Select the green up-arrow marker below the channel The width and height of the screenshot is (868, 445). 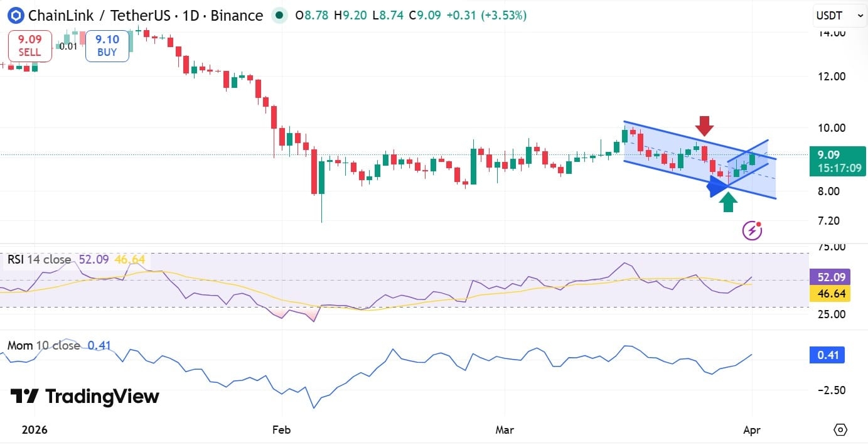click(728, 202)
